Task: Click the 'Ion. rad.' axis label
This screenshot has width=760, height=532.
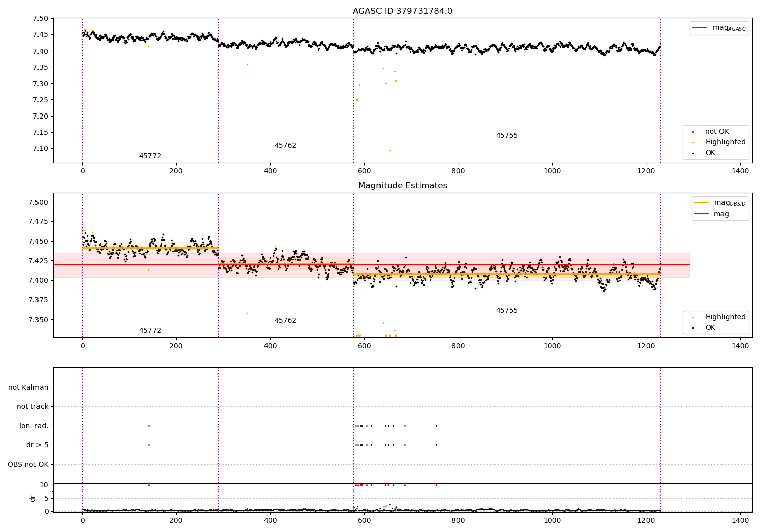Action: pos(34,426)
